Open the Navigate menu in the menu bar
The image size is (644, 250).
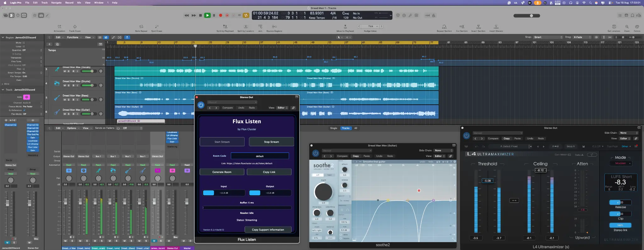[56, 3]
